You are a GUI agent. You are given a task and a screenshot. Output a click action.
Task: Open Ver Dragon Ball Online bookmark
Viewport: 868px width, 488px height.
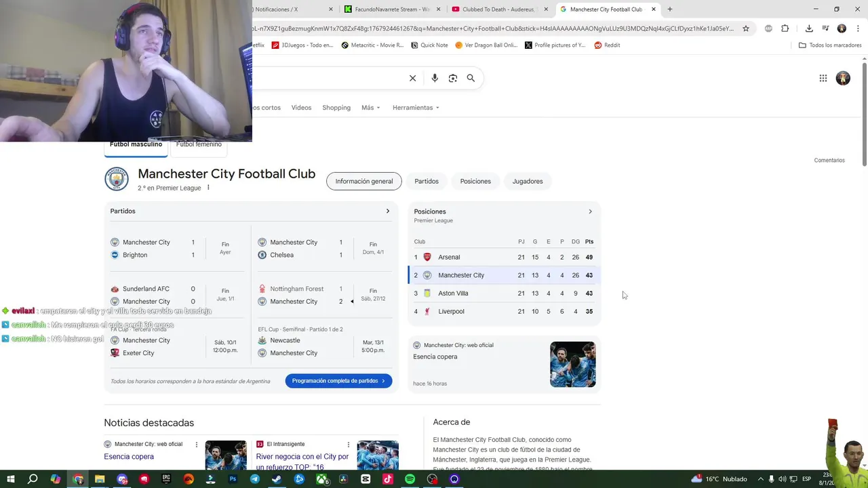[x=486, y=45]
